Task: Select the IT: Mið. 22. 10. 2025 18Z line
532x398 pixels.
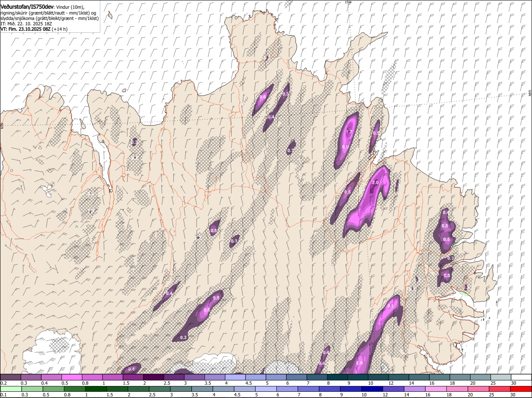Action: point(26,24)
